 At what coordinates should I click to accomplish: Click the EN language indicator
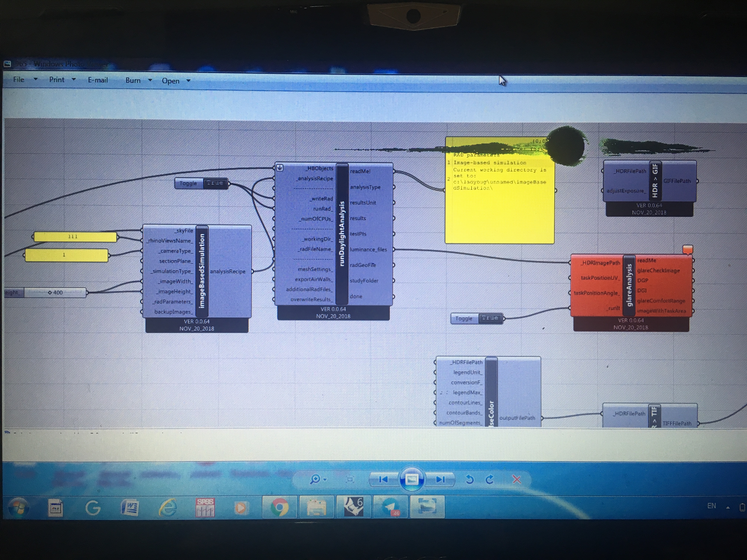click(712, 506)
